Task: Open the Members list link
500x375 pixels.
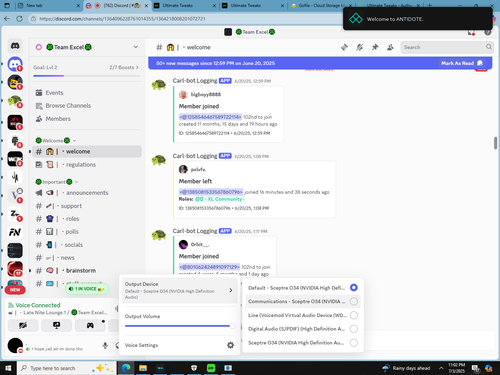Action: [87, 119]
